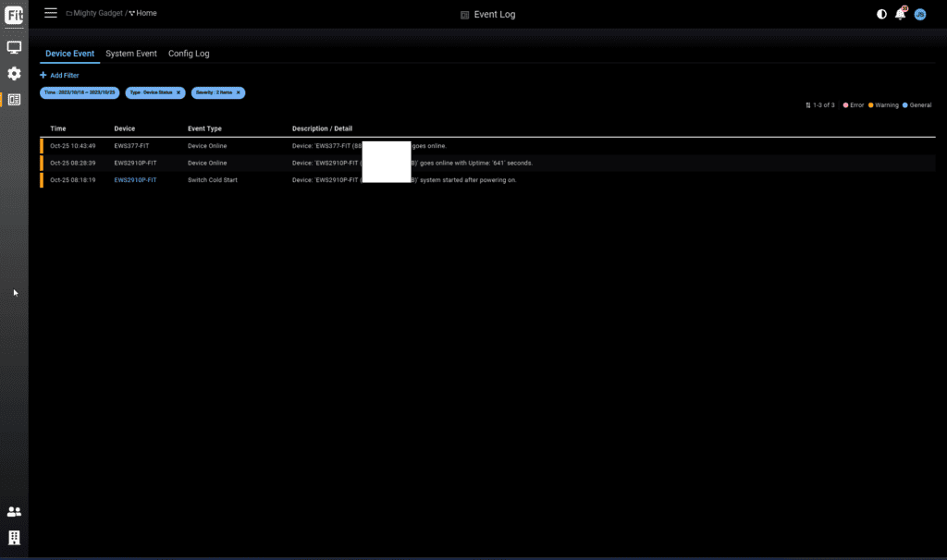
Task: Select the event log sidebar icon
Action: coord(14,100)
